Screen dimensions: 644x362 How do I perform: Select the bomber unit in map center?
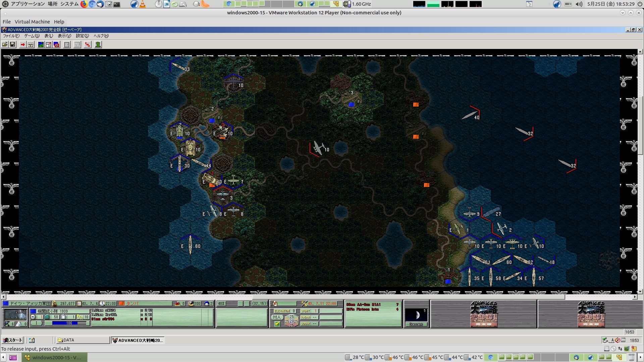(x=319, y=148)
